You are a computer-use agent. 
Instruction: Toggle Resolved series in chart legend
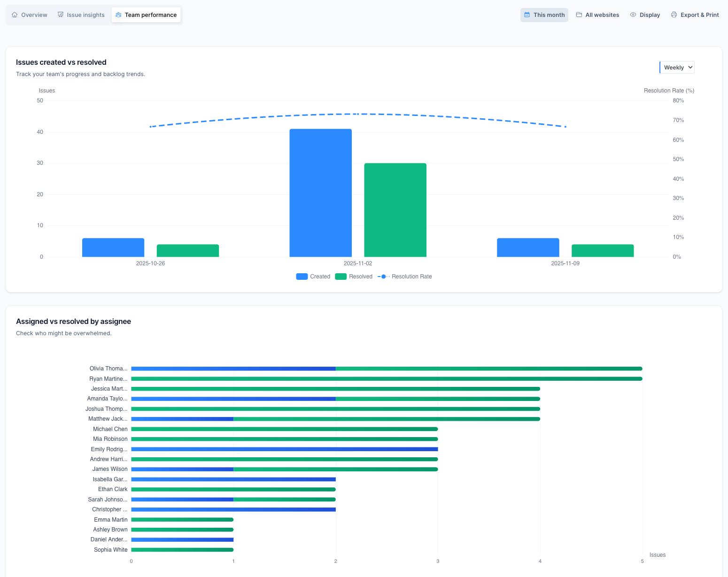click(354, 277)
